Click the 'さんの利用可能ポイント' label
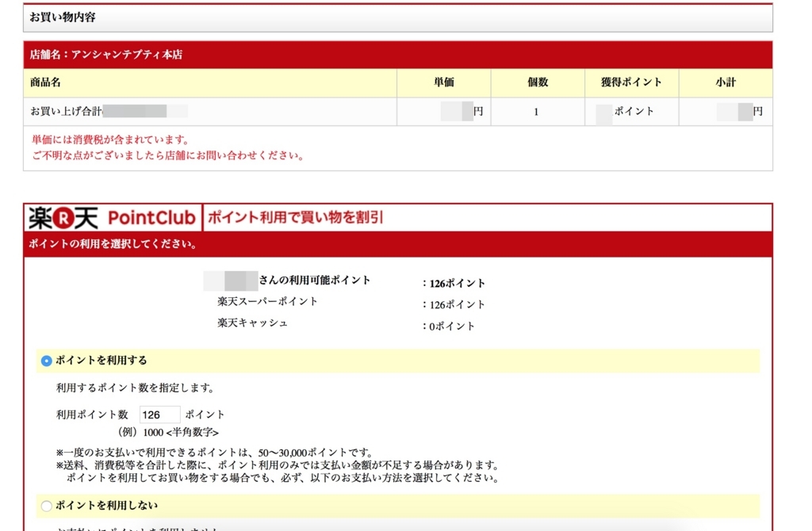The height and width of the screenshot is (531, 812). click(314, 280)
